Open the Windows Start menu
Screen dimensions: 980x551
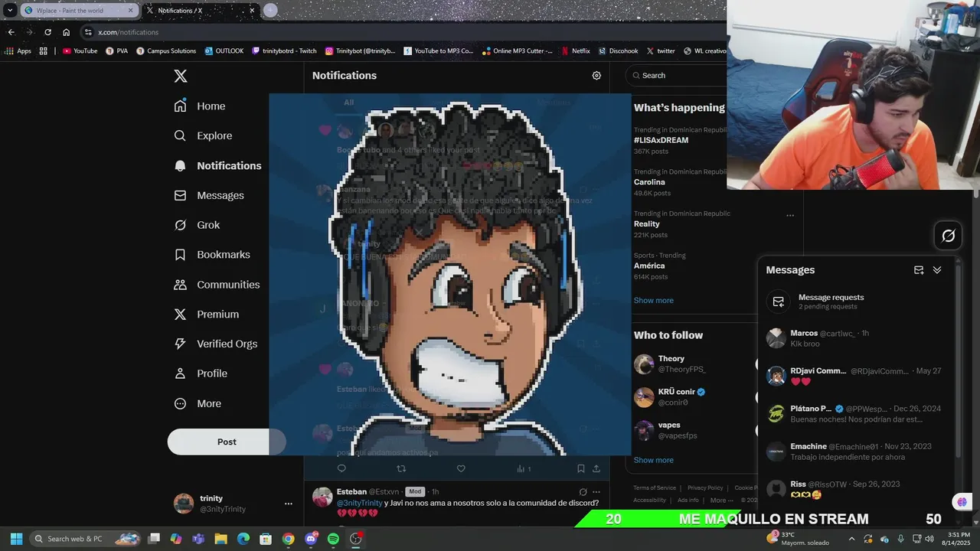point(16,539)
